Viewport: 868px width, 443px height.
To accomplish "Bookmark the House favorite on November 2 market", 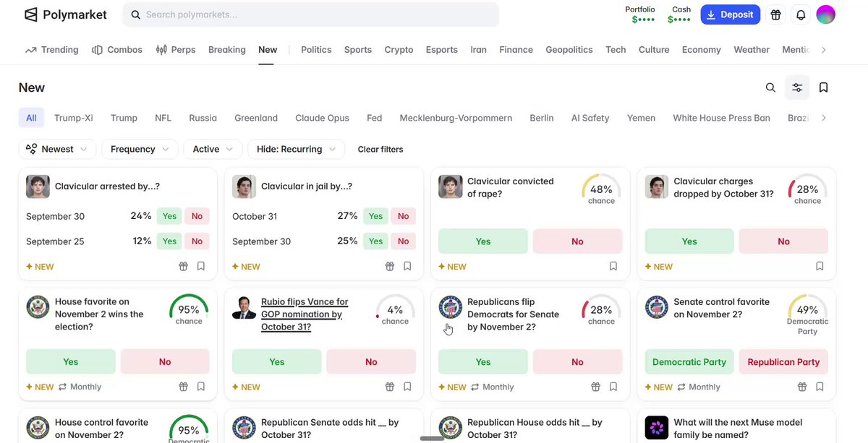I will click(x=201, y=387).
